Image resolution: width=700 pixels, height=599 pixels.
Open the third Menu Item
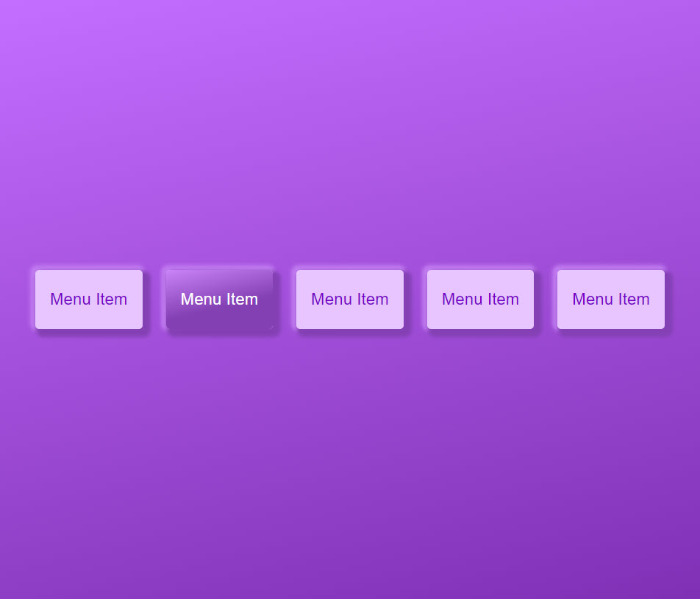click(349, 299)
